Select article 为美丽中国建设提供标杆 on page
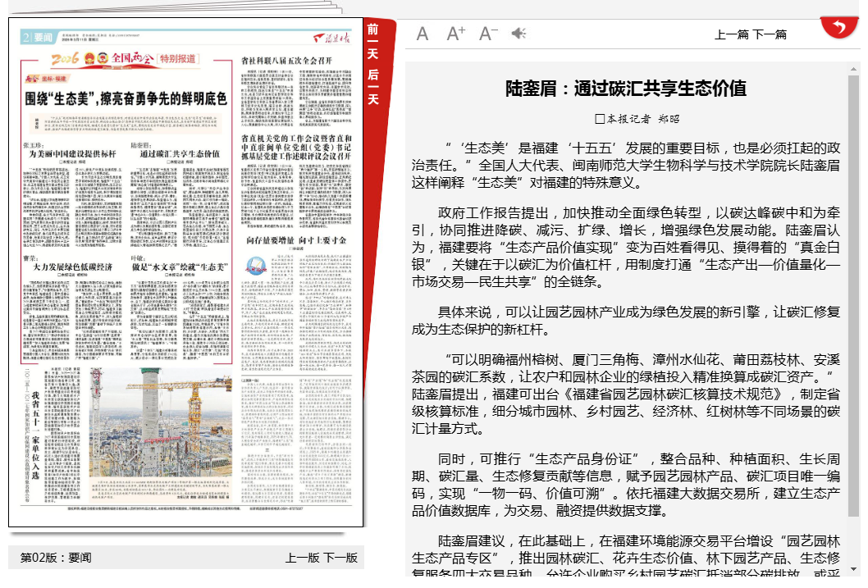This screenshot has width=868, height=588. 73,153
